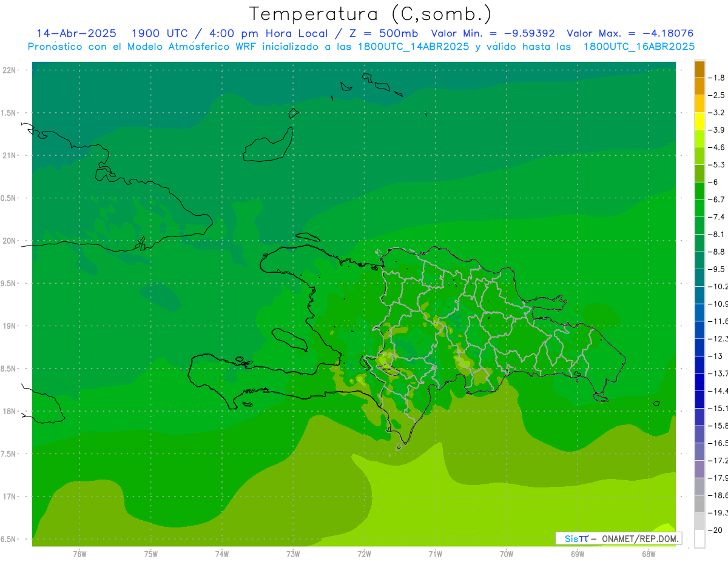The height and width of the screenshot is (562, 728).
Task: Click the "-8.8" legend value
Action: pos(716,252)
